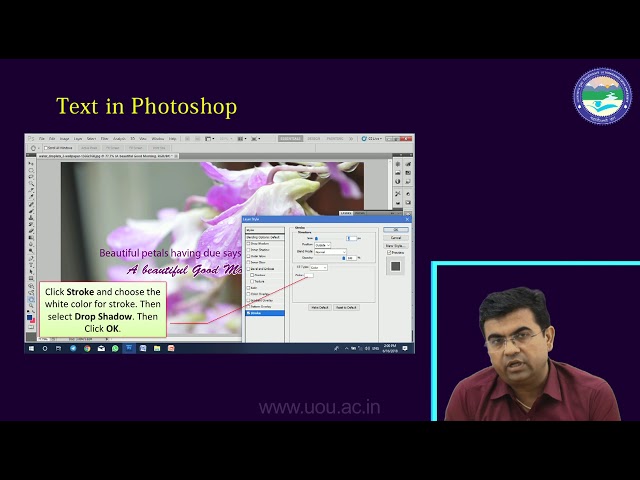
Task: Open the Hand tool preset picker
Action: click(x=34, y=148)
